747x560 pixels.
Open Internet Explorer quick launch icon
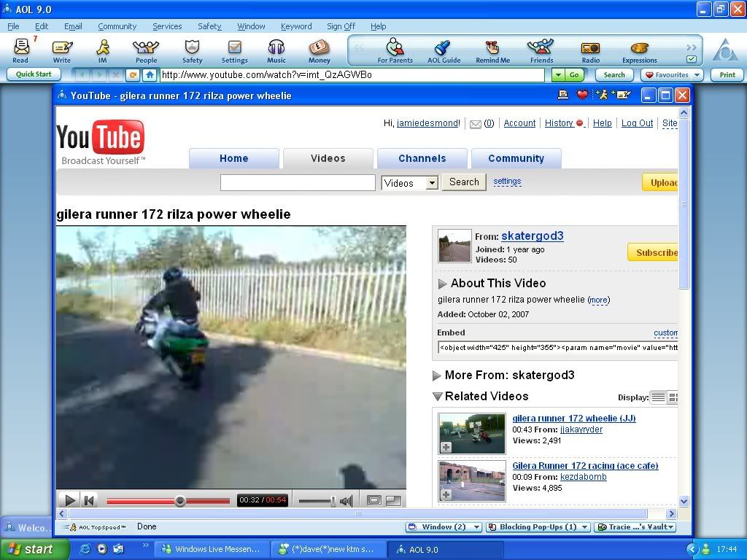[85, 549]
